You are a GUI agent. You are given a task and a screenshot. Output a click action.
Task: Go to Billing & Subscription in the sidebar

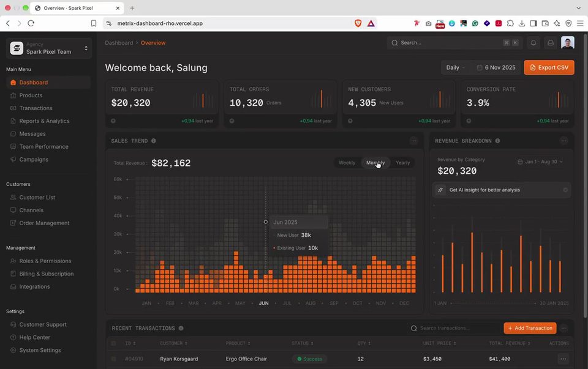click(x=47, y=274)
